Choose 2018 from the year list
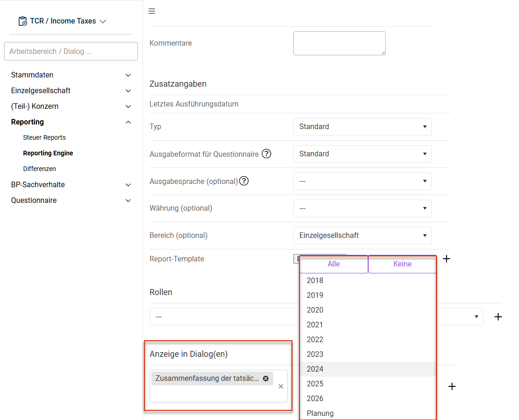Screen dimensions: 519x420 pyautogui.click(x=368, y=280)
